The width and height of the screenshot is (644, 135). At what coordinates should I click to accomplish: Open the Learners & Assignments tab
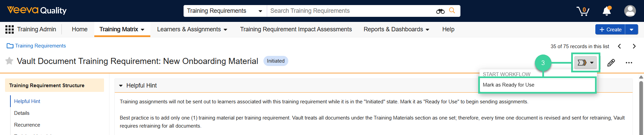(x=192, y=29)
